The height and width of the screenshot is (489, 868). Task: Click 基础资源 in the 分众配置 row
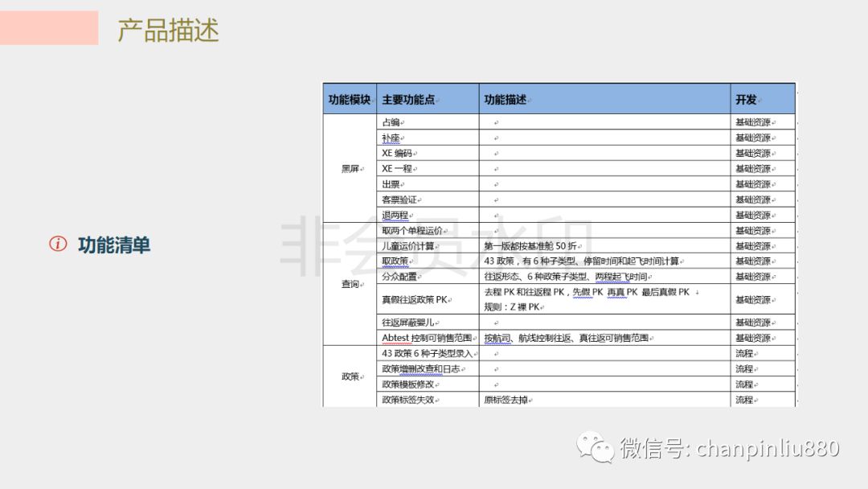753,277
